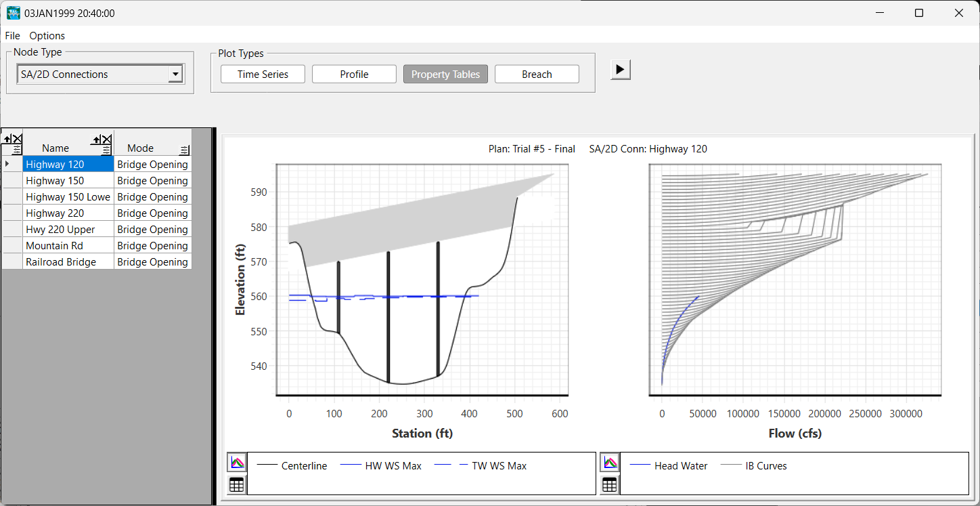Viewport: 980px width, 506px height.
Task: Show table view for flow curves plot
Action: [610, 484]
